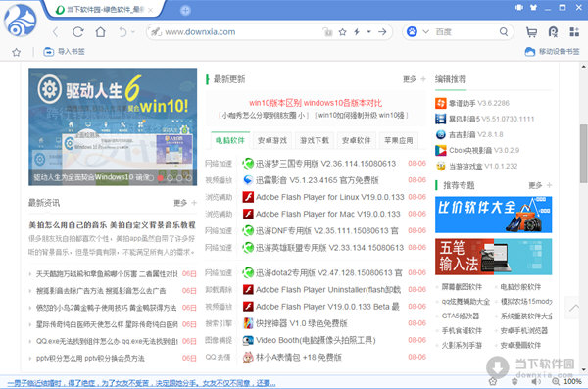This screenshot has width=588, height=389.
Task: Click Cbox央视影音 icon
Action: [441, 151]
